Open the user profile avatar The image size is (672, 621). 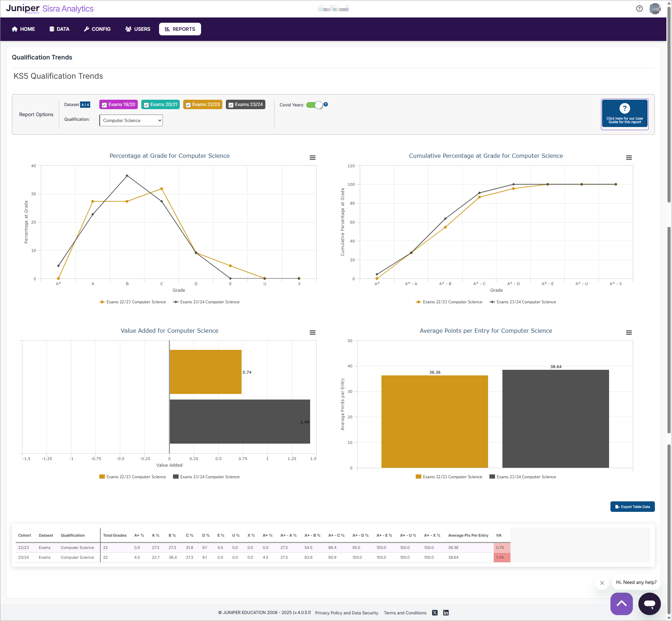[655, 8]
